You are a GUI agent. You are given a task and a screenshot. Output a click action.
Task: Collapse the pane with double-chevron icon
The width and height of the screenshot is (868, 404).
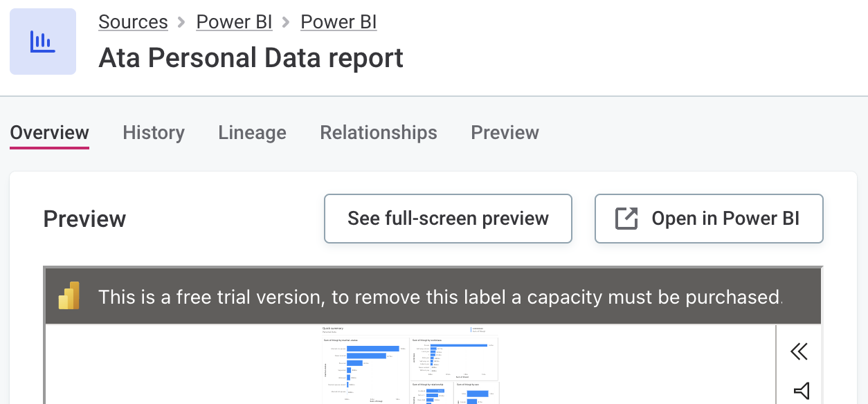click(799, 351)
